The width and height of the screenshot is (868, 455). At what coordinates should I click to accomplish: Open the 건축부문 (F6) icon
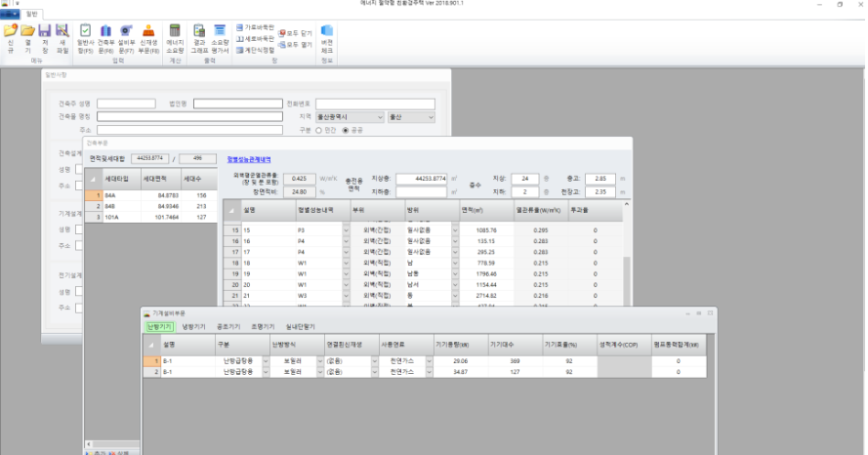(105, 31)
